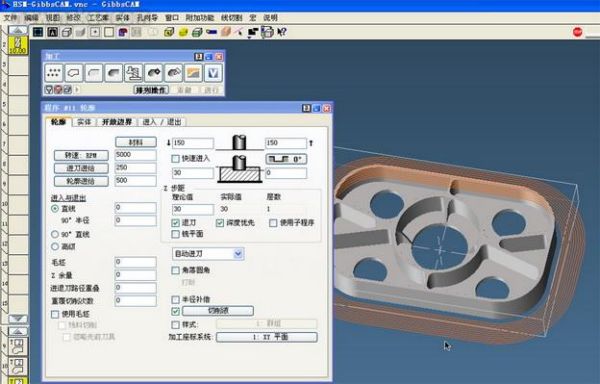
Task: Open the 视图 menu
Action: coord(52,18)
